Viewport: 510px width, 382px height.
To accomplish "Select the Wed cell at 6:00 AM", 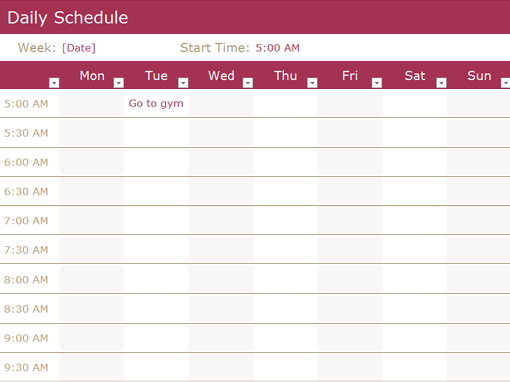I will click(221, 162).
